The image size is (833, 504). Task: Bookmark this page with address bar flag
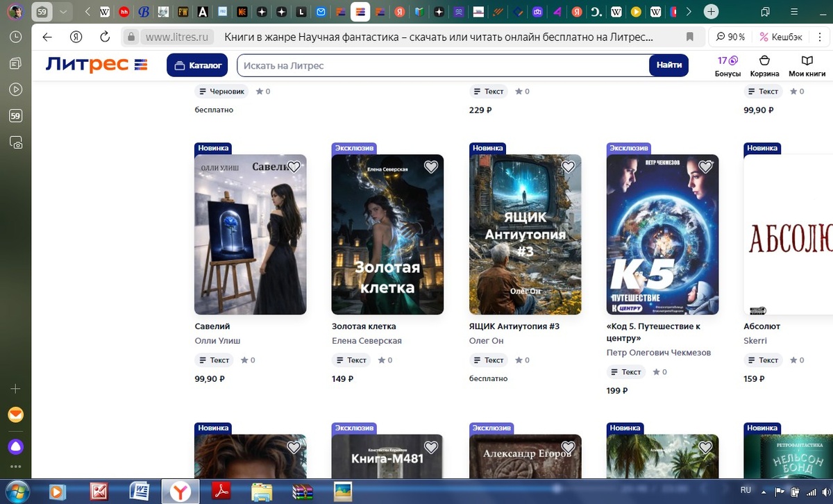(x=689, y=37)
